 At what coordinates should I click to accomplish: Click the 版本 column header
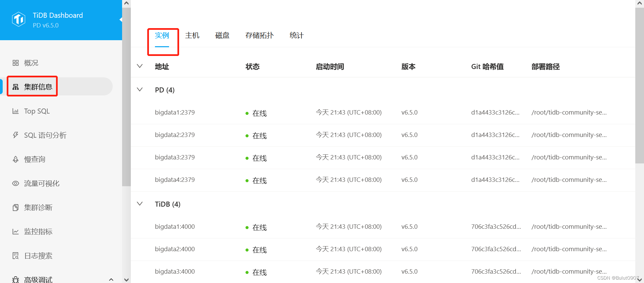tap(409, 67)
